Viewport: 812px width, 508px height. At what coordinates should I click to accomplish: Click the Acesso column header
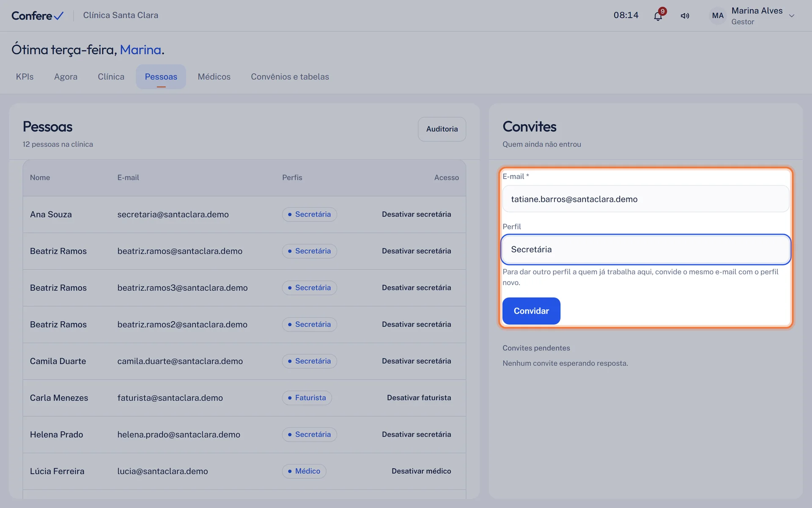pyautogui.click(x=446, y=177)
